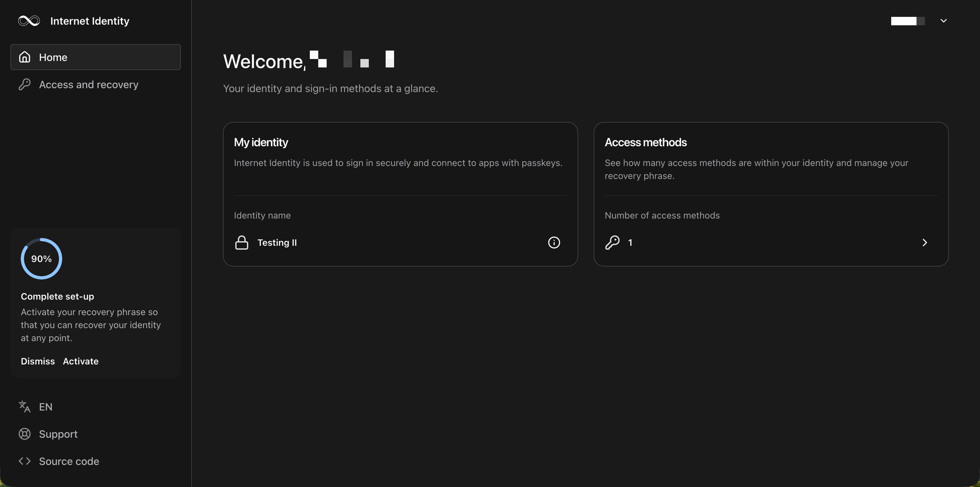Click the Source code brackets icon
980x487 pixels.
25,461
